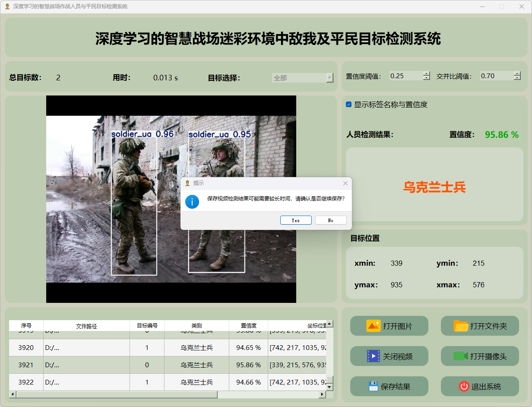Click the 置信度阈值 input field showing 0.25
532x407 pixels.
(405, 76)
